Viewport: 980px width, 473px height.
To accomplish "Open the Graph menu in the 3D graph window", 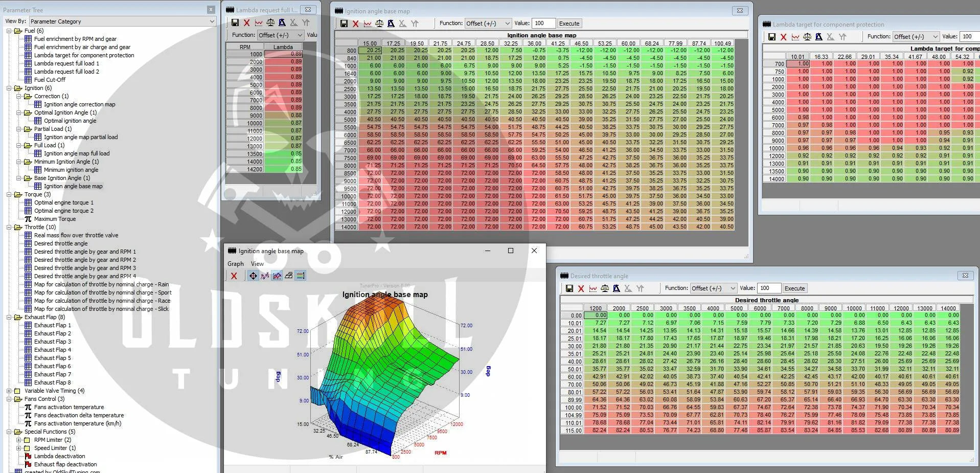I will (x=235, y=264).
